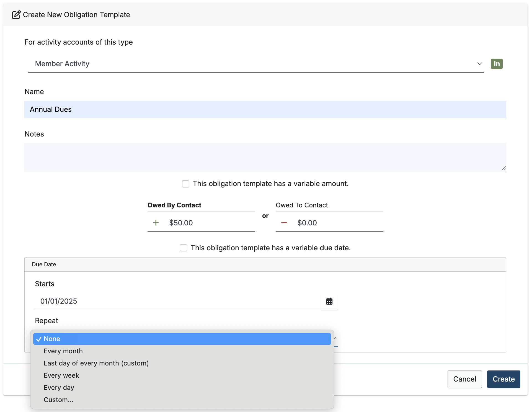532x412 pixels.
Task: Click the green 'In' badge icon
Action: click(x=497, y=64)
